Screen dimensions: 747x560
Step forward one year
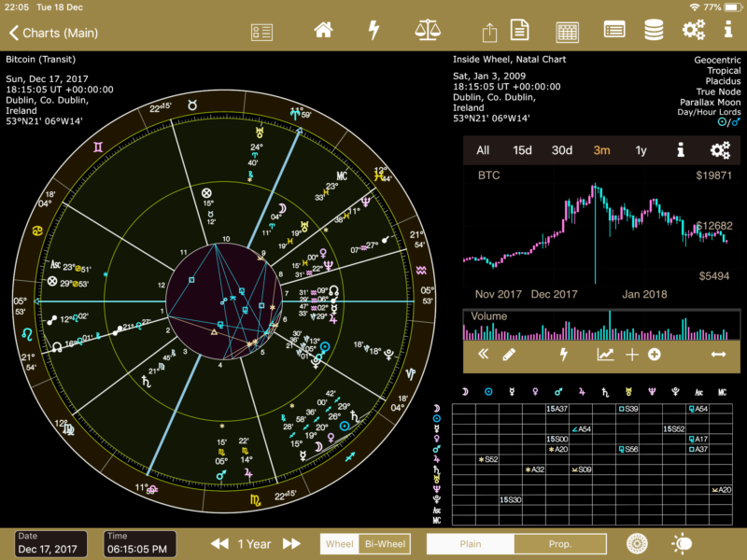291,543
